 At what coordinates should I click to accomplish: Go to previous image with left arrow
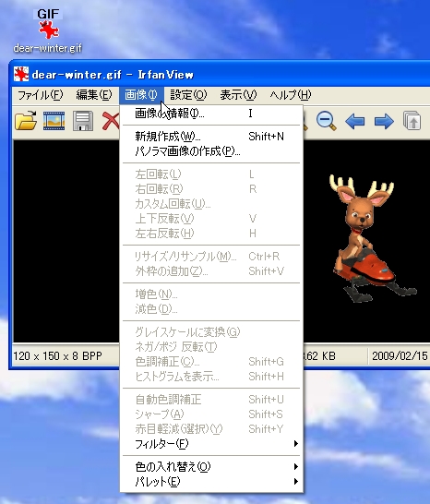point(355,121)
